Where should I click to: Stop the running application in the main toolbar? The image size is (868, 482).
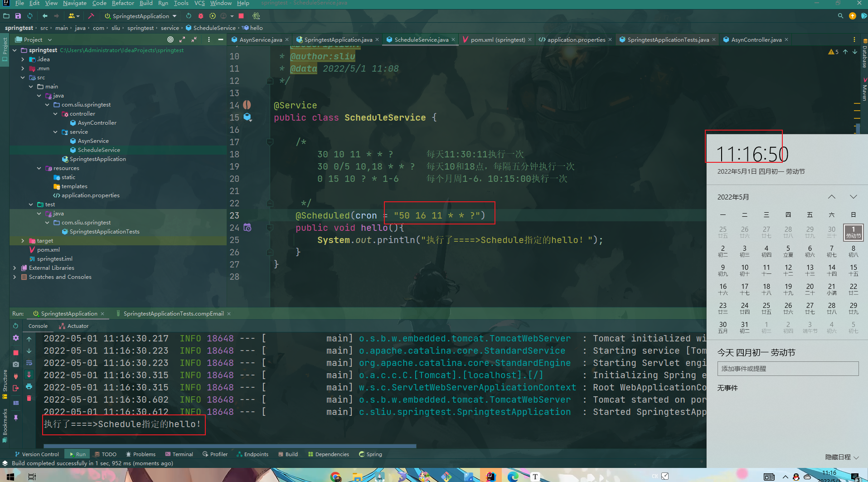tap(242, 16)
